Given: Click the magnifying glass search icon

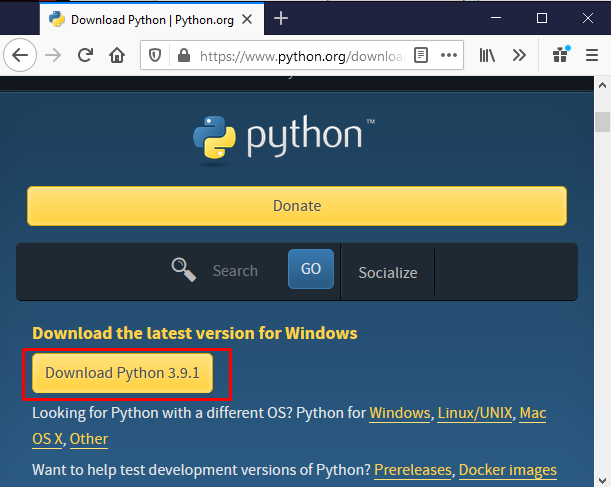Looking at the screenshot, I should 184,270.
